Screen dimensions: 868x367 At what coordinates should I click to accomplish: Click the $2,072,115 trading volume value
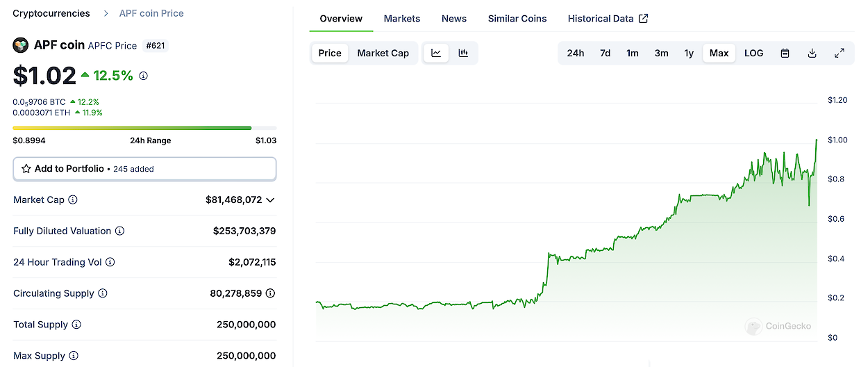click(252, 262)
